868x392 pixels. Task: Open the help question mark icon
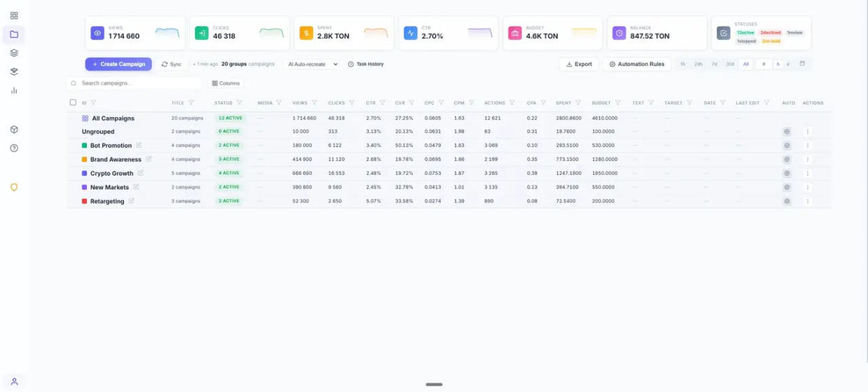14,148
